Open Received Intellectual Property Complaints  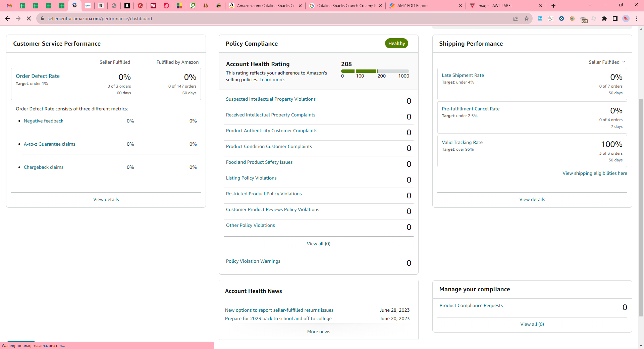271,115
